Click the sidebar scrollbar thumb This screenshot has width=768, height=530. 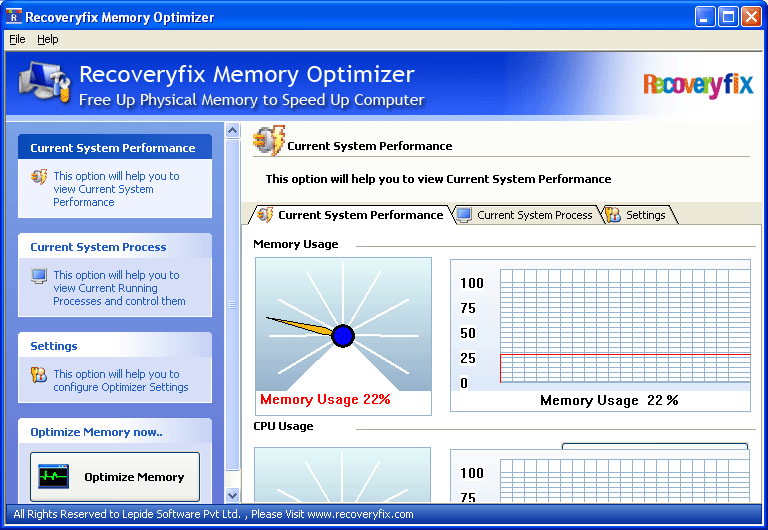[x=233, y=305]
